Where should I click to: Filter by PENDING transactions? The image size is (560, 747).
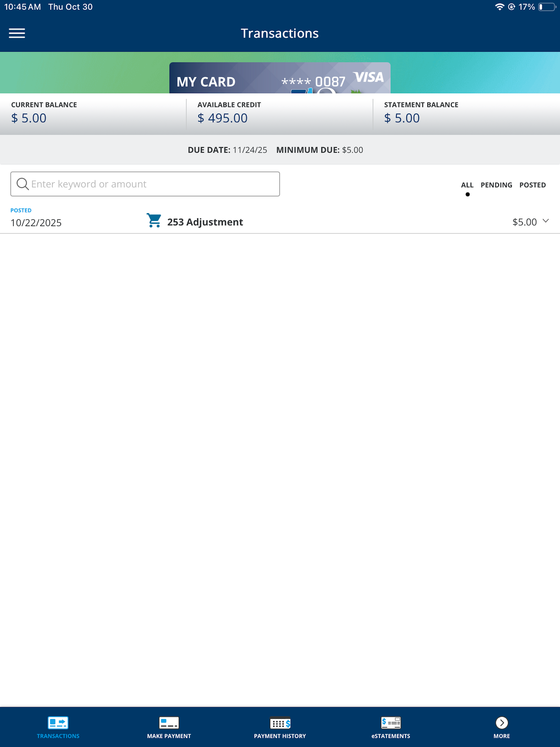[x=496, y=185]
